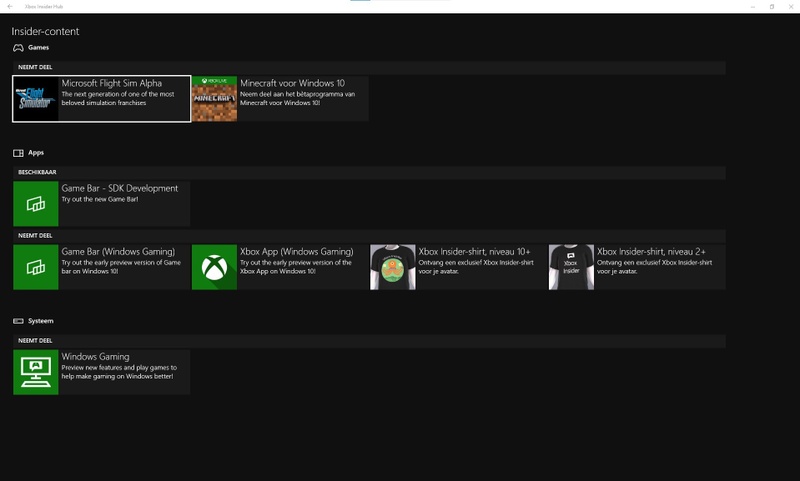Maximize the Xbox Insider Hub window

[771, 7]
